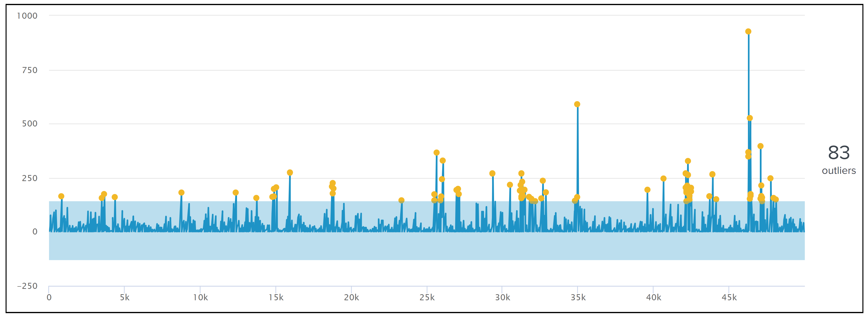Click the tallest outlier dot past 25k
Screen dimensions: 868x318
pyautogui.click(x=436, y=152)
